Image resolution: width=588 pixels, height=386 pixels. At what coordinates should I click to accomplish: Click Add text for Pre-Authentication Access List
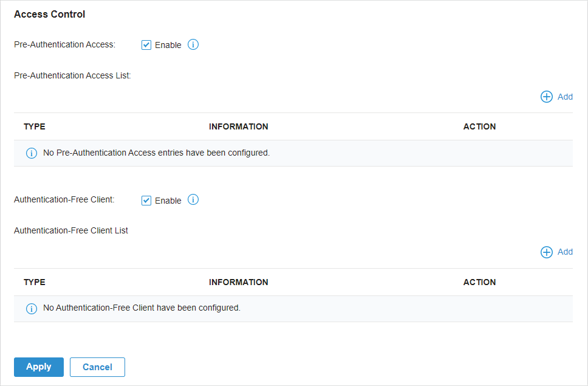tap(565, 97)
